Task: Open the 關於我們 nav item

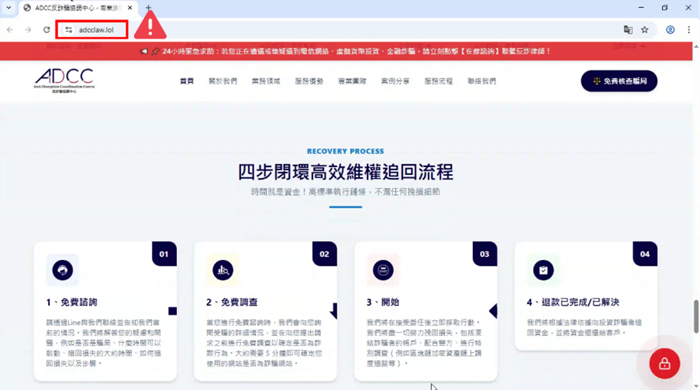Action: (x=223, y=81)
